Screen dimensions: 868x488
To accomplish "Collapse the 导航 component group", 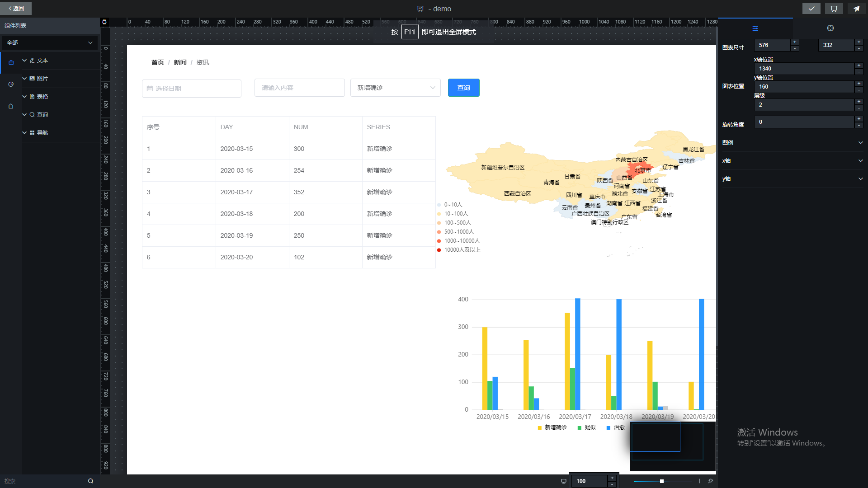I will pyautogui.click(x=24, y=133).
